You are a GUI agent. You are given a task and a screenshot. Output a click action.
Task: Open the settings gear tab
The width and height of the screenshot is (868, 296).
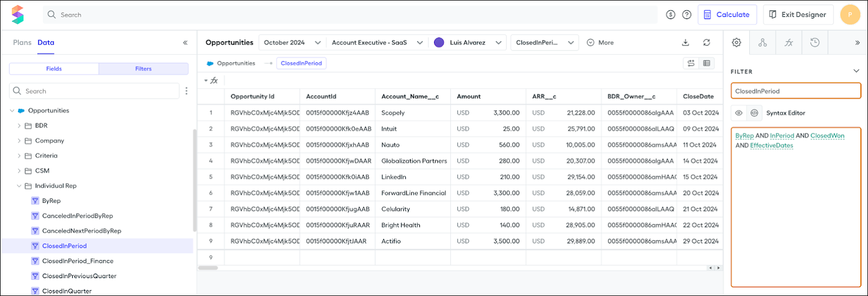click(736, 42)
